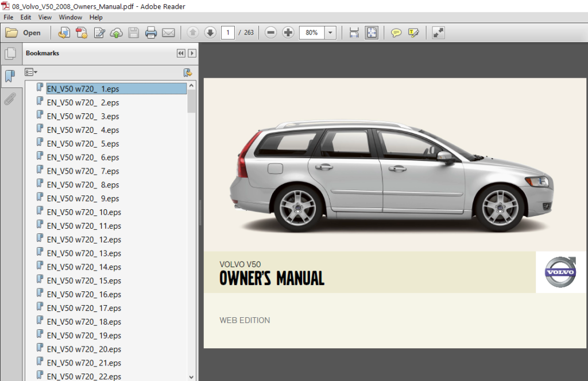This screenshot has width=588, height=381.
Task: Click the Sign document icon
Action: 99,33
